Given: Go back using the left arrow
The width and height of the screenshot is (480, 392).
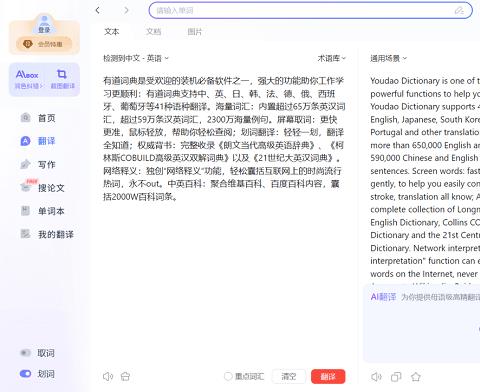Looking at the screenshot, I should (97, 10).
